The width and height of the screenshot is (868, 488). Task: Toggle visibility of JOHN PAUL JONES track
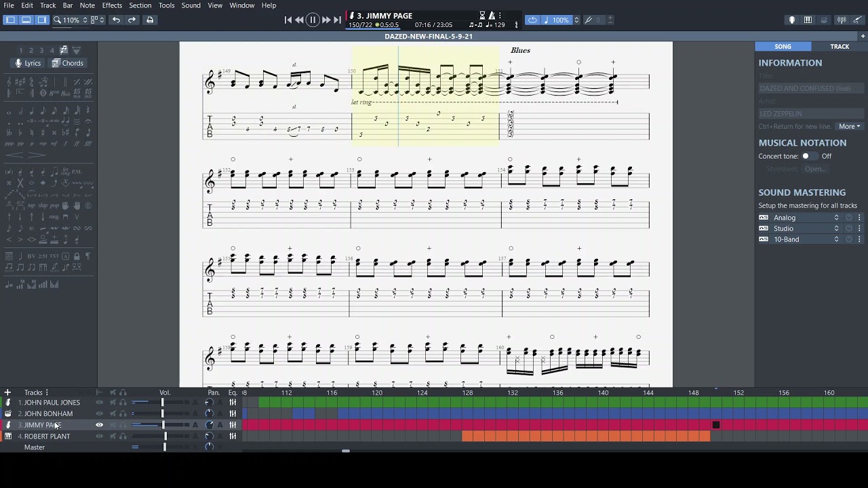pos(99,403)
